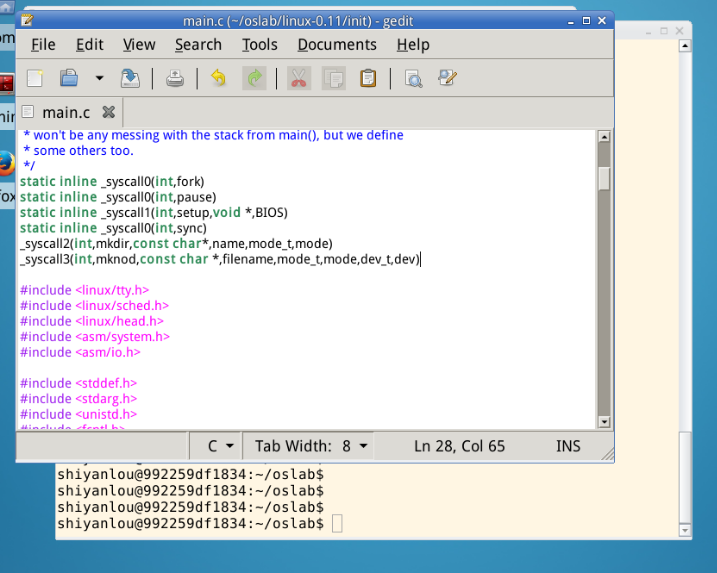
Task: Click the editor vertical scrollbar thumb
Action: pos(604,178)
